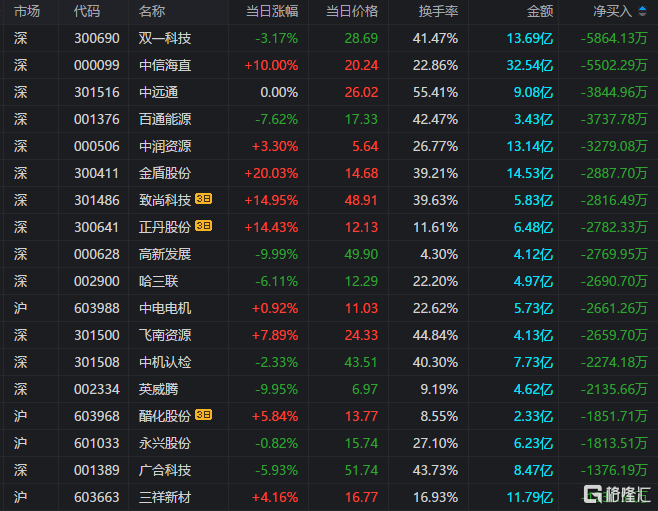Screen dimensions: 658x511
Task: Click the amount 11.79亿 for 三祥新材
Action: (530, 497)
